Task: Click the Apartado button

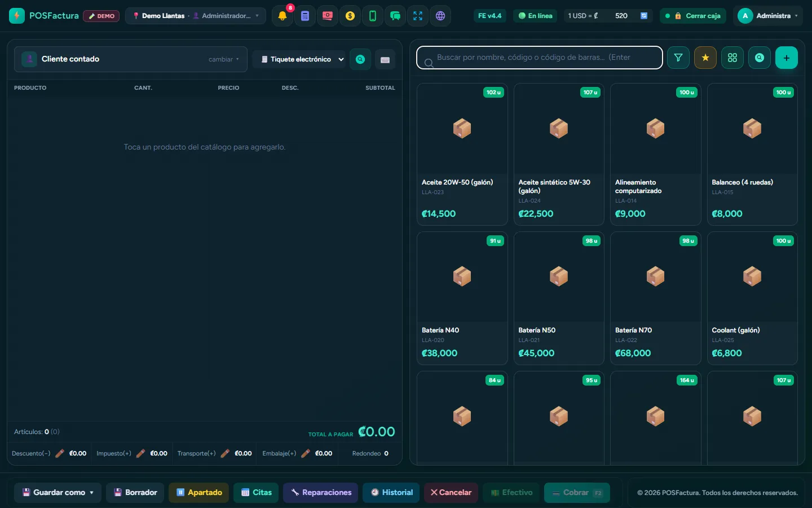Action: pyautogui.click(x=198, y=493)
